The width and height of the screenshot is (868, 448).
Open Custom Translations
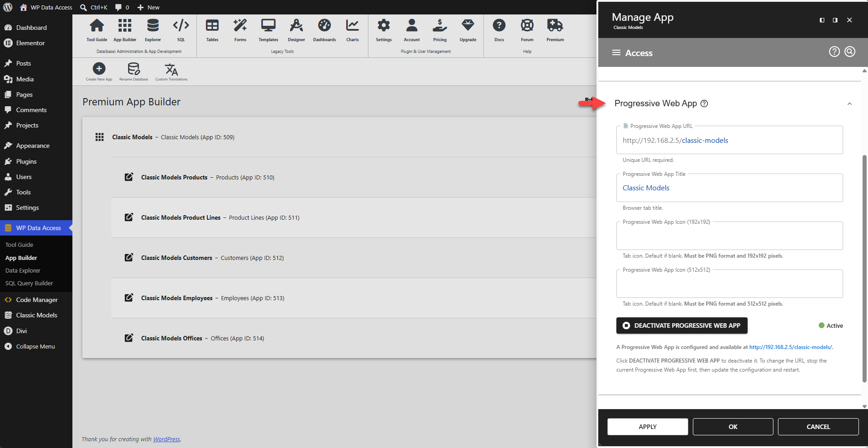click(x=172, y=71)
